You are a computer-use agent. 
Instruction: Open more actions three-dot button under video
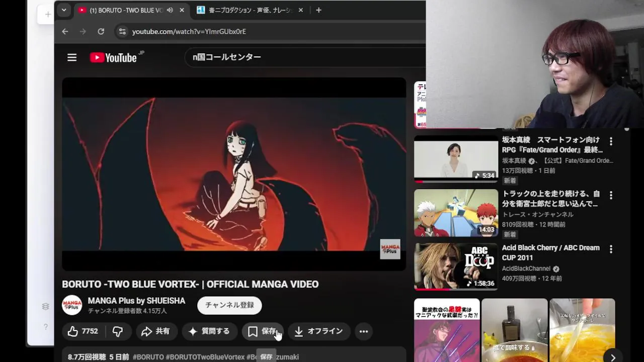click(364, 331)
